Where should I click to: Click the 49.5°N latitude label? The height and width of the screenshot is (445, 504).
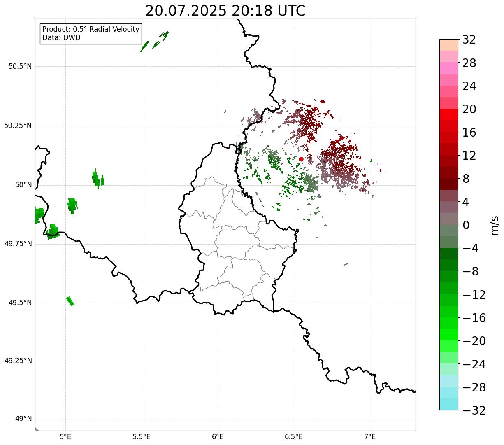tap(20, 303)
